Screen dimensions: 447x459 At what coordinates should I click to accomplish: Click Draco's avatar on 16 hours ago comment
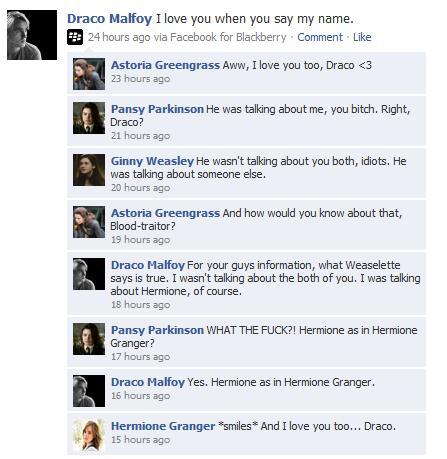coord(89,391)
